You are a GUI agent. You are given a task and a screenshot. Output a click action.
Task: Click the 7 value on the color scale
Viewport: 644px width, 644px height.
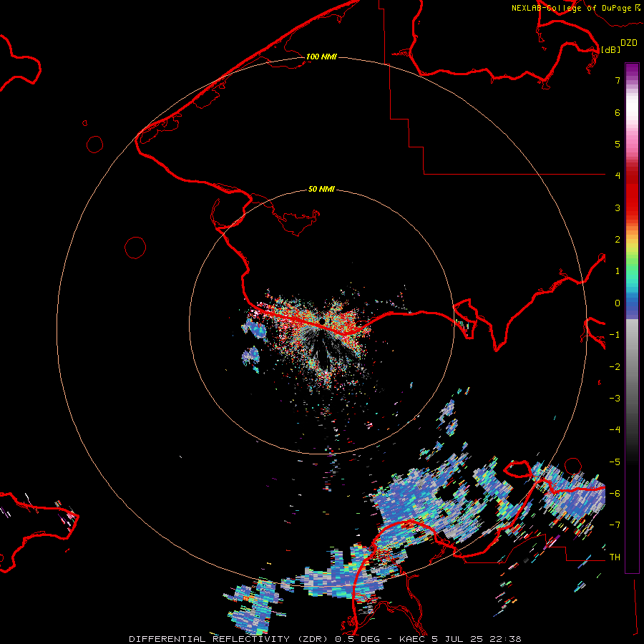coord(618,80)
